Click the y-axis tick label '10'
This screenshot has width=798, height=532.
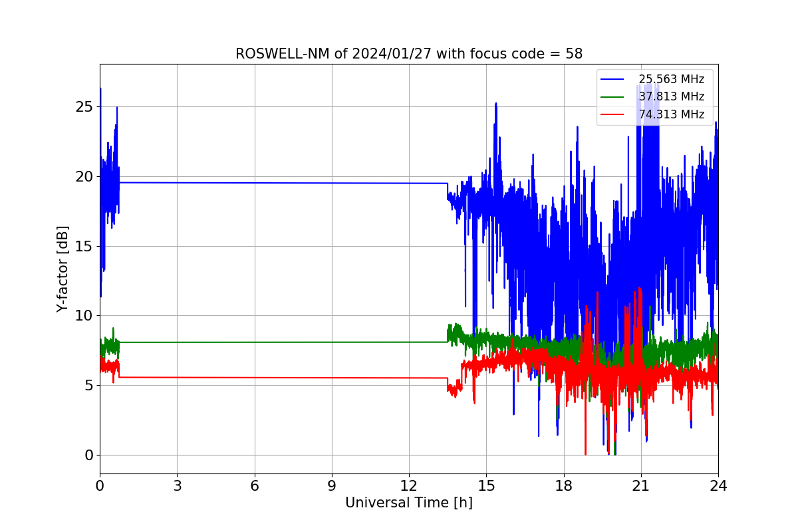pyautogui.click(x=85, y=316)
